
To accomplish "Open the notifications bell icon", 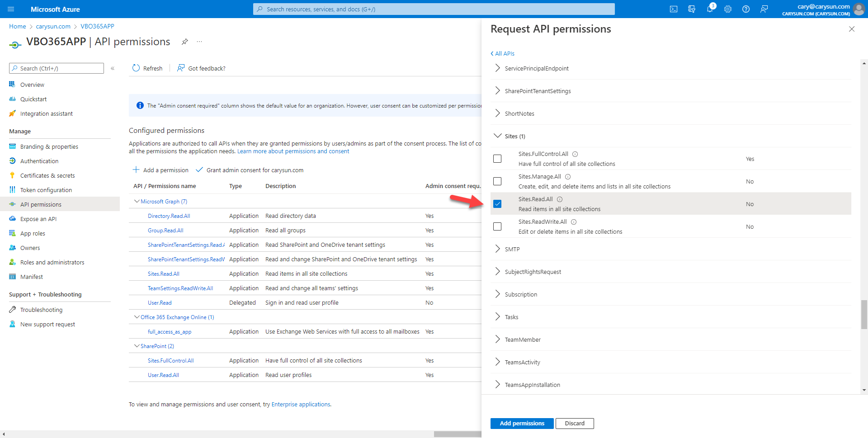I will pos(710,9).
